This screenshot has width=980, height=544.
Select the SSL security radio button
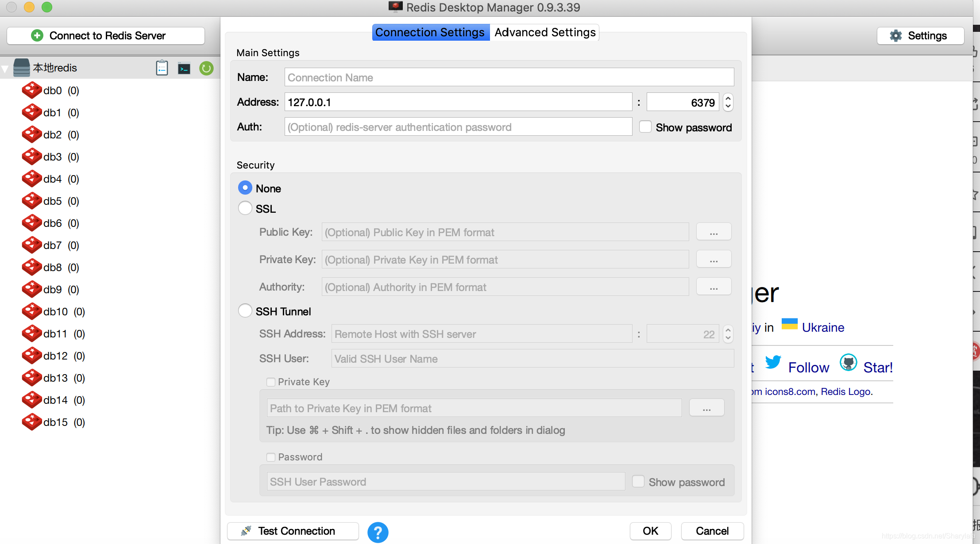[245, 208]
